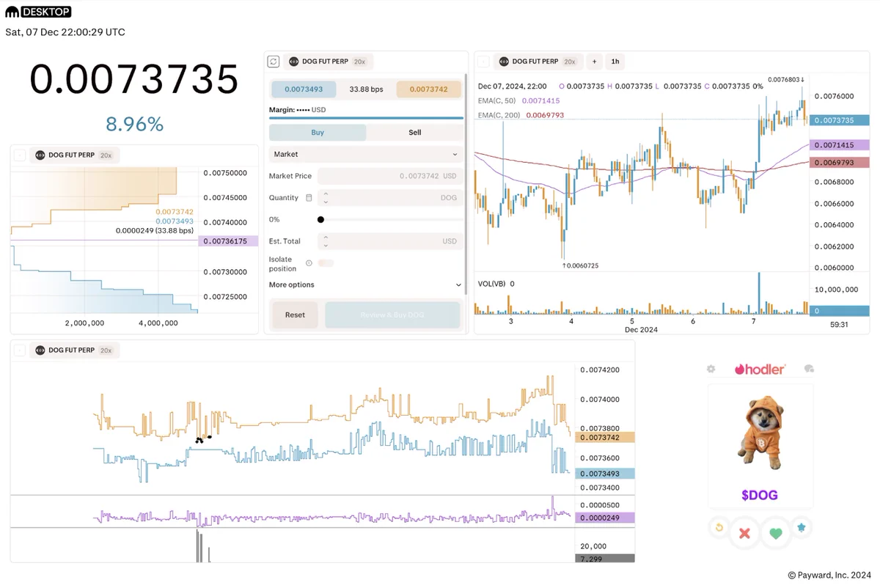Open the calculator icon next to Quantity

309,198
